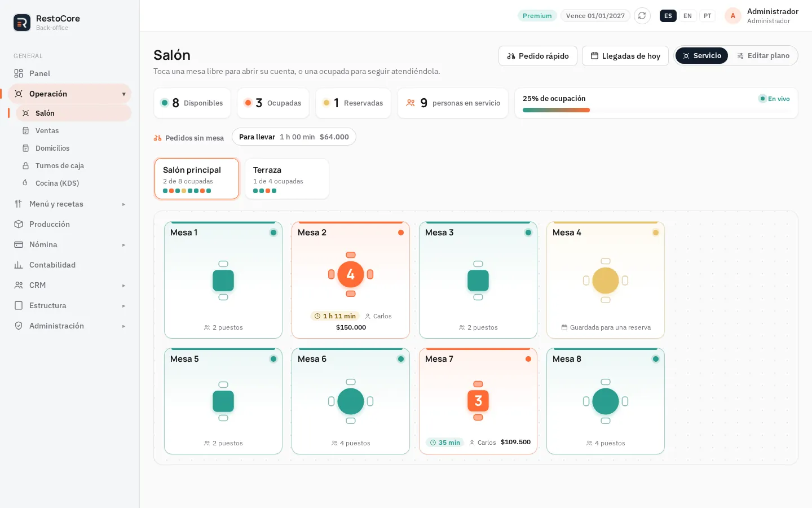Open Llegadas de hoy
812x508 pixels.
(625, 56)
